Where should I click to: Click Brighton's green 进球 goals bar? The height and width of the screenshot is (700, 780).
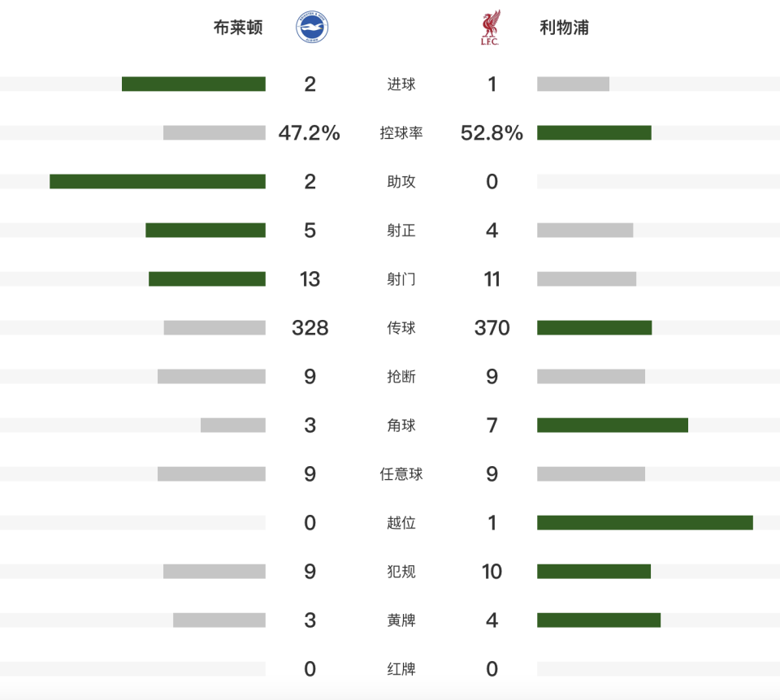pyautogui.click(x=193, y=84)
